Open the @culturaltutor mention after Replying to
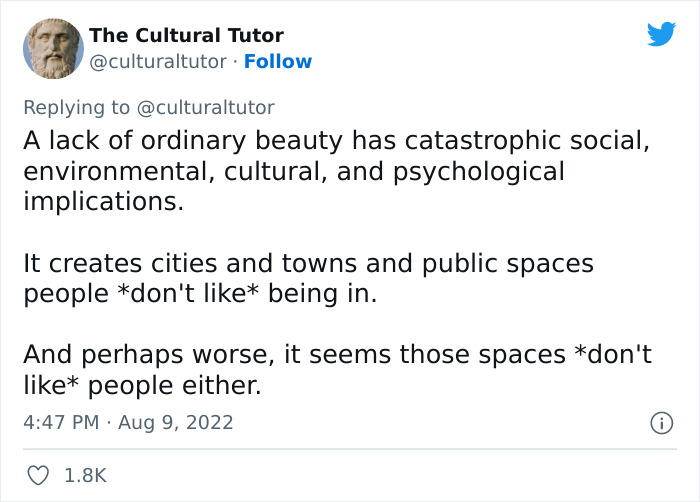Screen dimensions: 700x502 [205, 108]
